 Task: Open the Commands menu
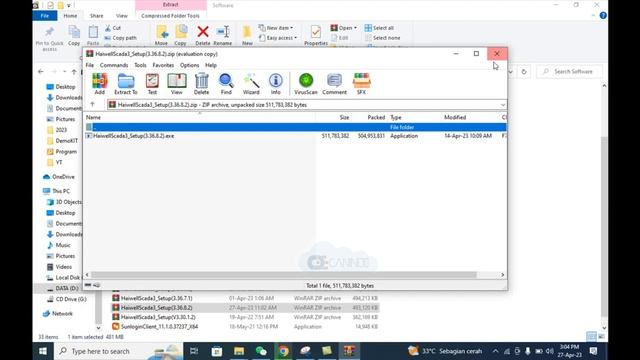tap(114, 65)
